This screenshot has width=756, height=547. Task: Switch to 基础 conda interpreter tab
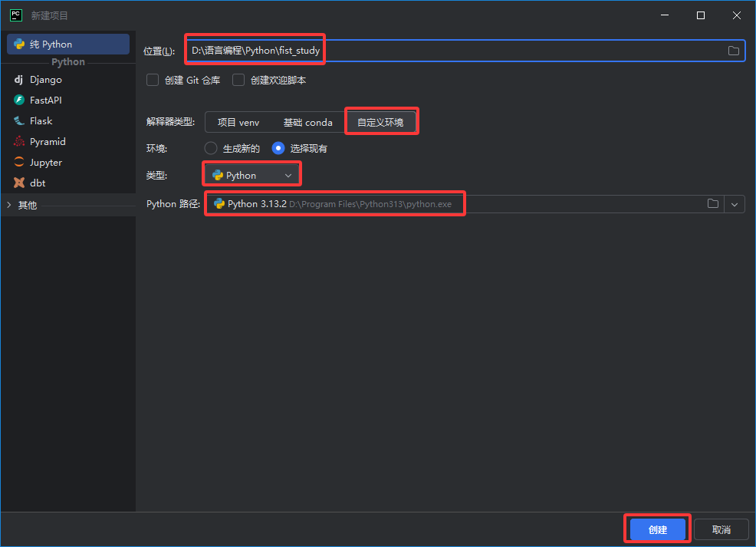click(x=307, y=123)
